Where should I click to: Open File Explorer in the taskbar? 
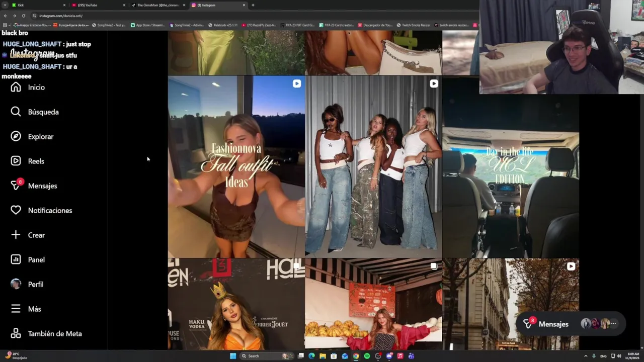click(x=323, y=356)
